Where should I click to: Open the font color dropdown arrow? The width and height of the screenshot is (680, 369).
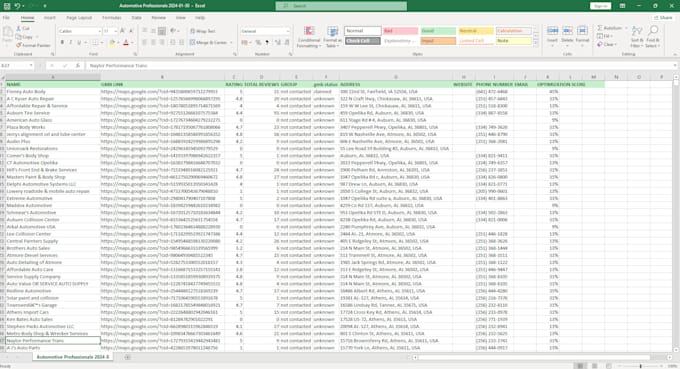click(132, 42)
